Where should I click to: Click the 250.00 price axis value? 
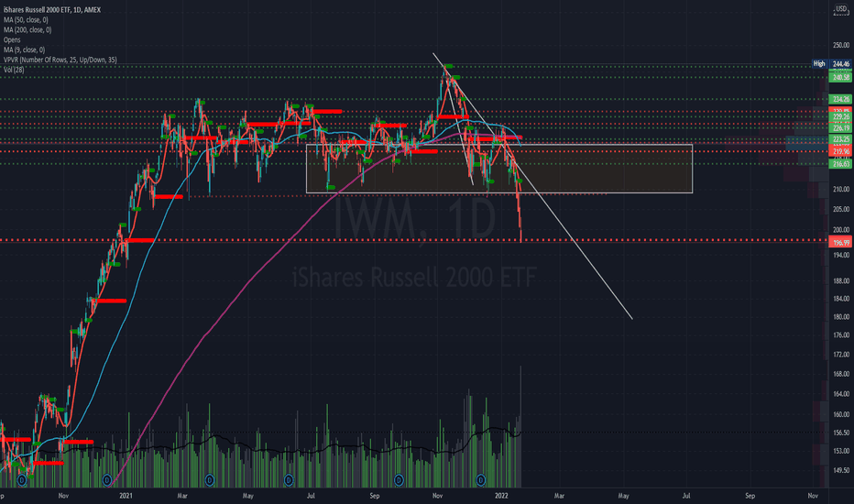click(841, 45)
